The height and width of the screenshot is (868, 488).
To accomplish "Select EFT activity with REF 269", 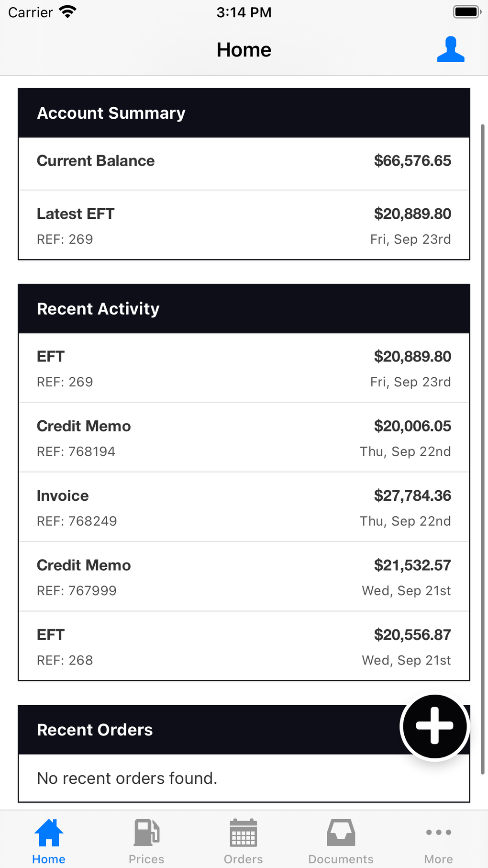I will point(244,368).
